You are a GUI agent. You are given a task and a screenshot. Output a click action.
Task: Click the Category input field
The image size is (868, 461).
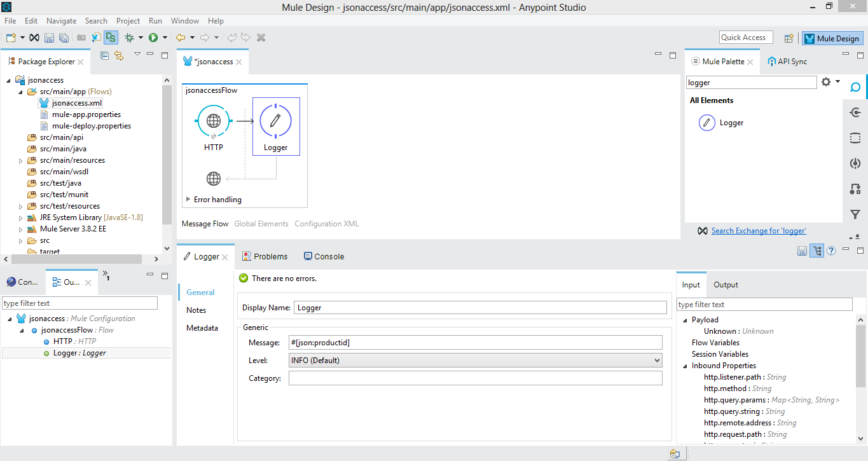475,378
